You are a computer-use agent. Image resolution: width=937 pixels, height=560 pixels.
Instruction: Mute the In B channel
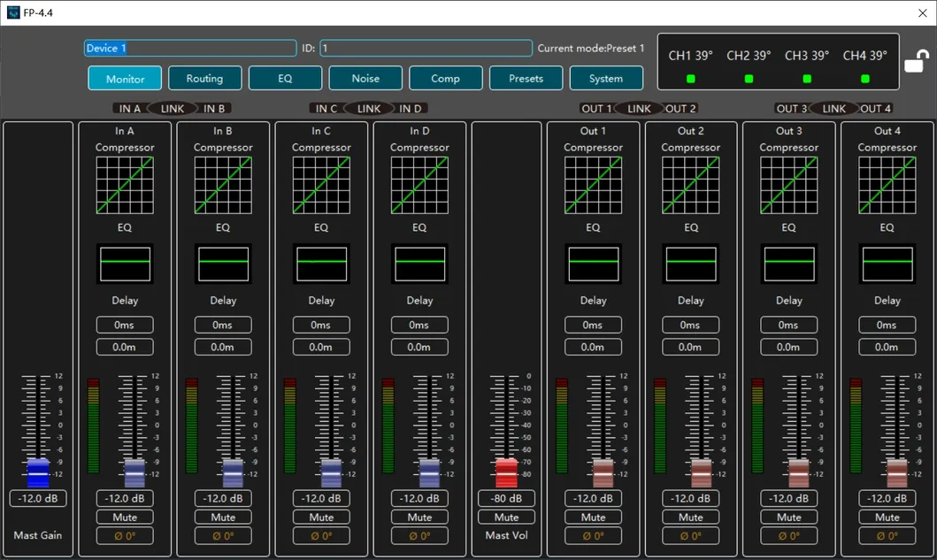click(223, 517)
